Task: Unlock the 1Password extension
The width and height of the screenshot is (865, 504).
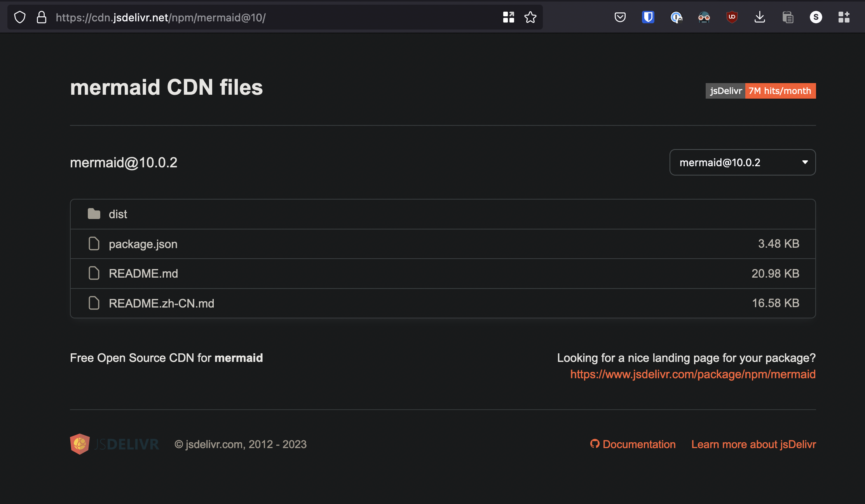Action: [x=676, y=17]
